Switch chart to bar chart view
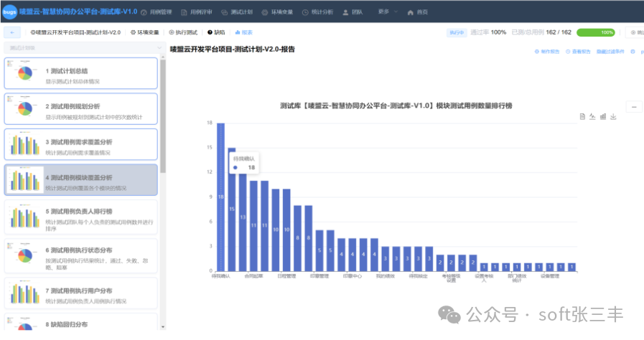 click(603, 116)
